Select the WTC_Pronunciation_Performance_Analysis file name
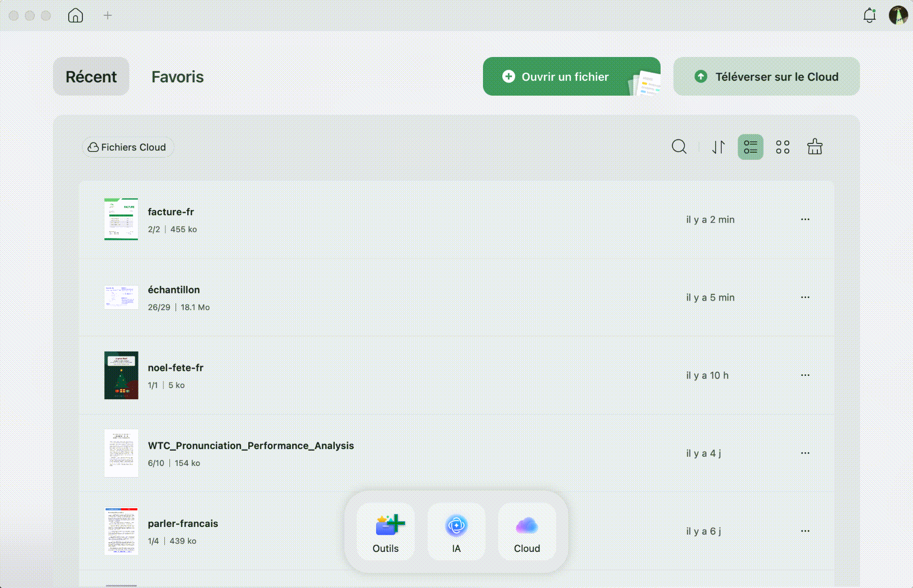 [x=251, y=446]
